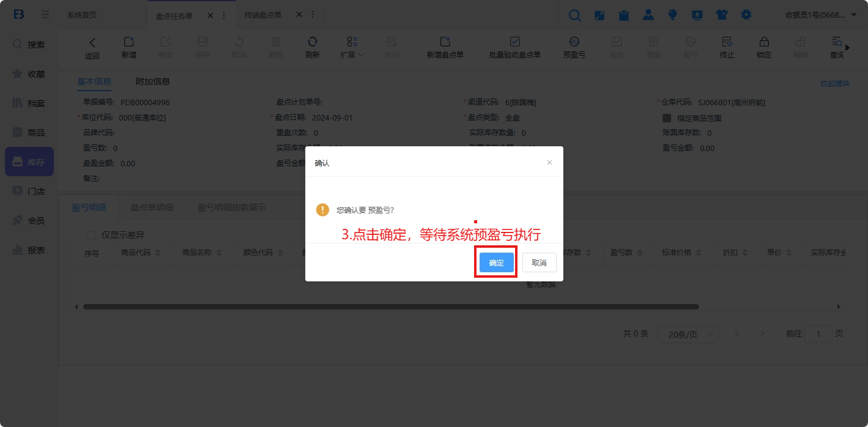The image size is (868, 427).
Task: Click 取消 in the confirm dialog
Action: coord(539,262)
